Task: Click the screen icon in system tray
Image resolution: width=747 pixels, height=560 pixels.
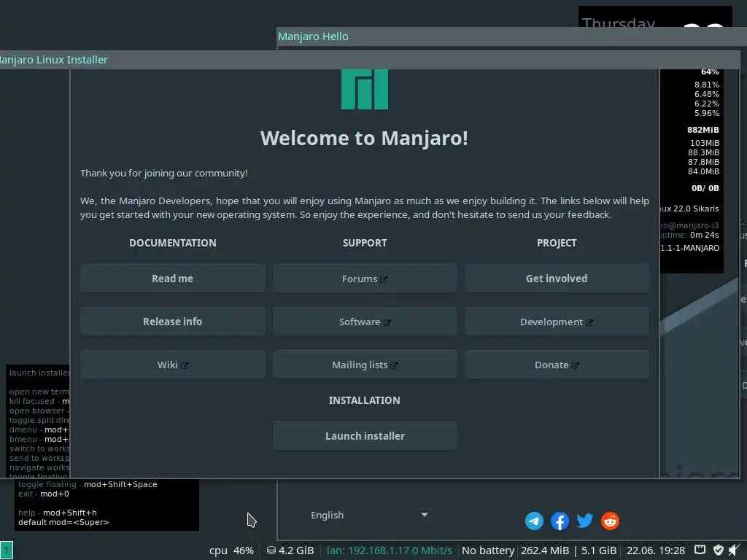Action: pos(700,550)
